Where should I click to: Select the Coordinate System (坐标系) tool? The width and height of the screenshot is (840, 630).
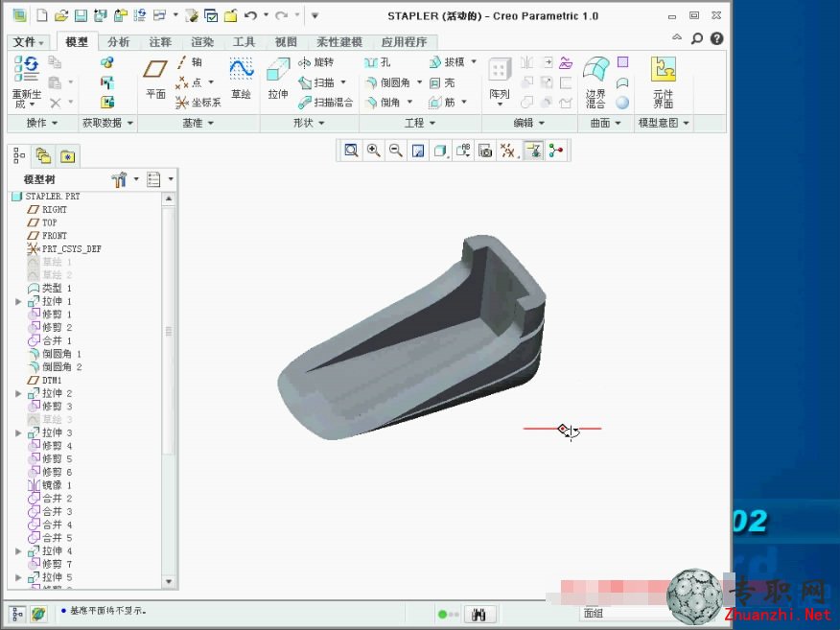click(x=198, y=103)
